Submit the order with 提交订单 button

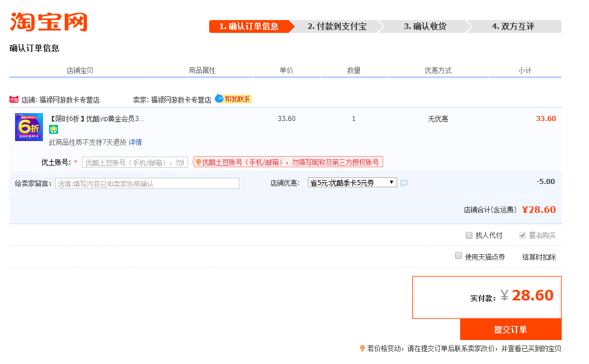click(511, 329)
